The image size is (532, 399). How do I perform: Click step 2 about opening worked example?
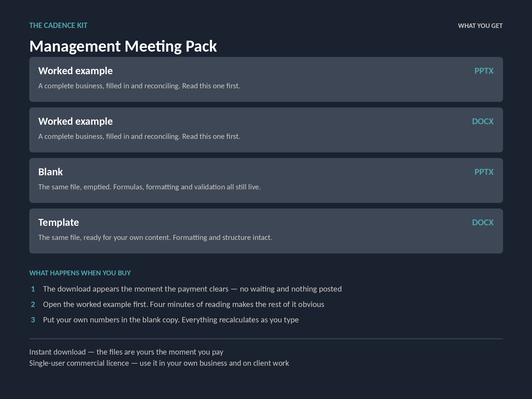184,304
